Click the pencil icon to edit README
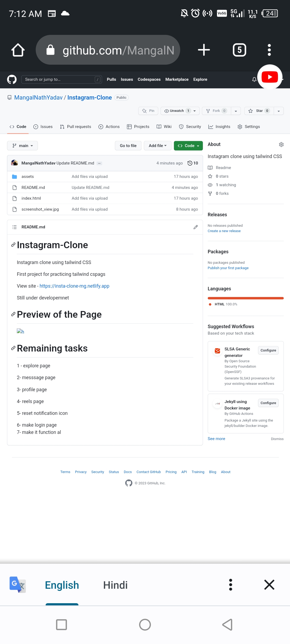 pyautogui.click(x=195, y=227)
